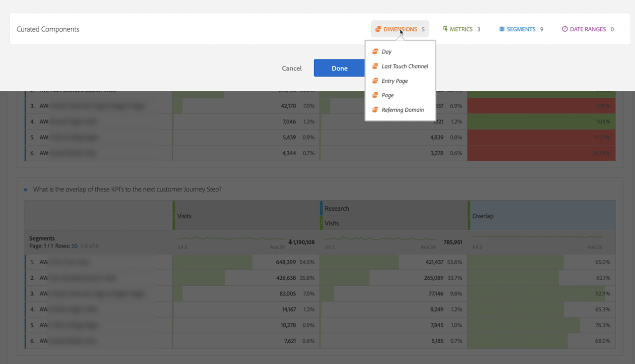635x364 pixels.
Task: Click the dimension icon beside Day
Action: pos(376,52)
